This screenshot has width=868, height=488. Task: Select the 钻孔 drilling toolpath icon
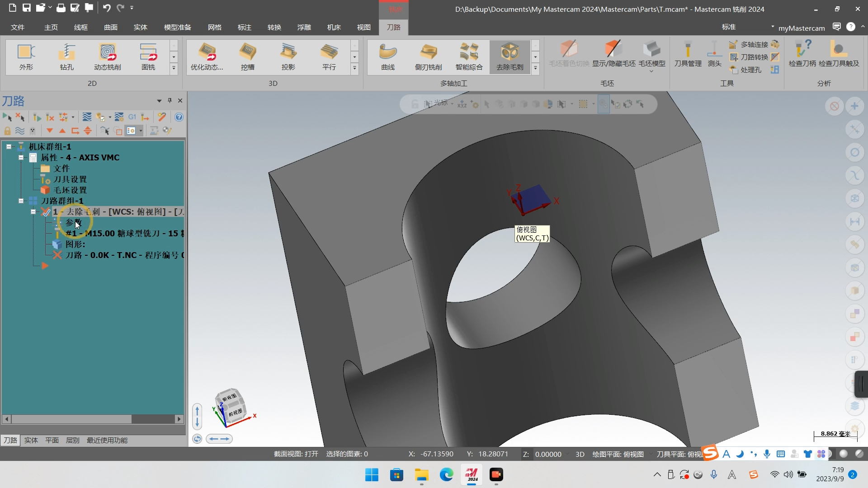(x=66, y=56)
